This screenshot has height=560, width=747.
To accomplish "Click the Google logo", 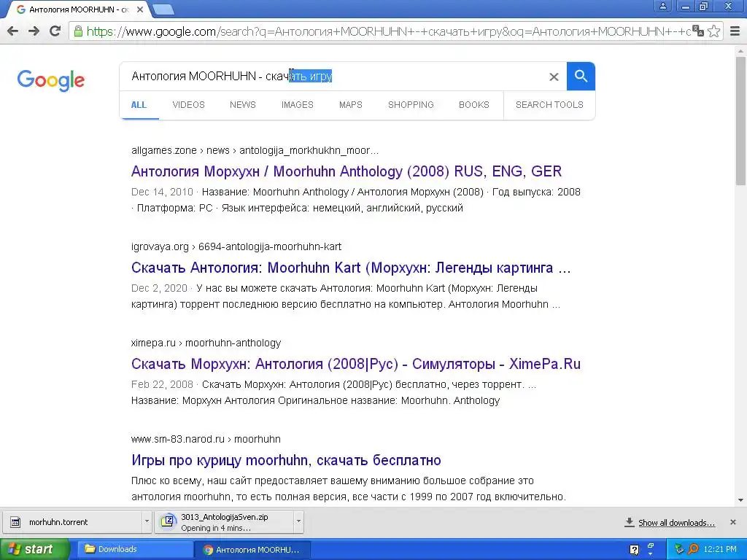I will point(51,80).
